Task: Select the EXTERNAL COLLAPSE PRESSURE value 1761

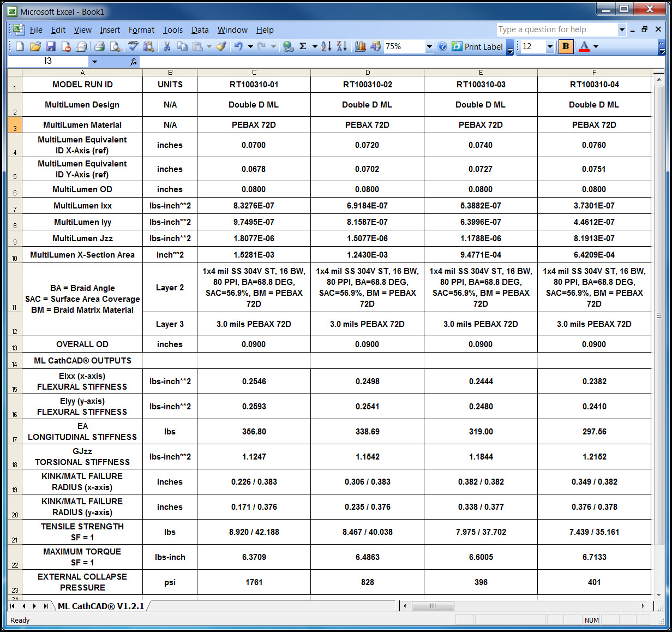Action: (254, 582)
